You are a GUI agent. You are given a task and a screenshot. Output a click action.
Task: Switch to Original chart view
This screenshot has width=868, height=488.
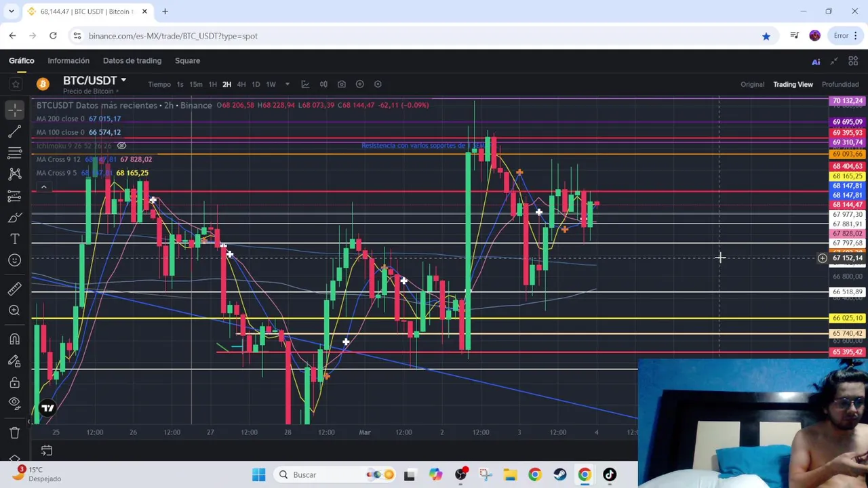[752, 84]
